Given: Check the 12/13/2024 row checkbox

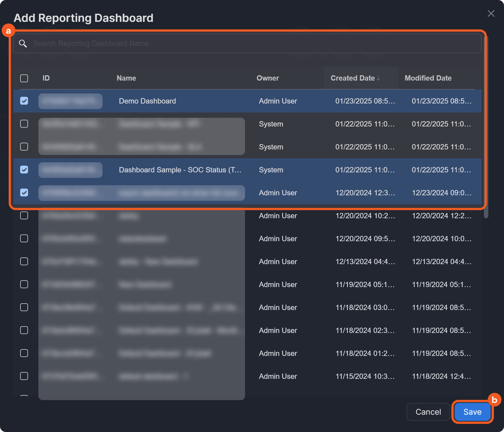Looking at the screenshot, I should click(24, 262).
